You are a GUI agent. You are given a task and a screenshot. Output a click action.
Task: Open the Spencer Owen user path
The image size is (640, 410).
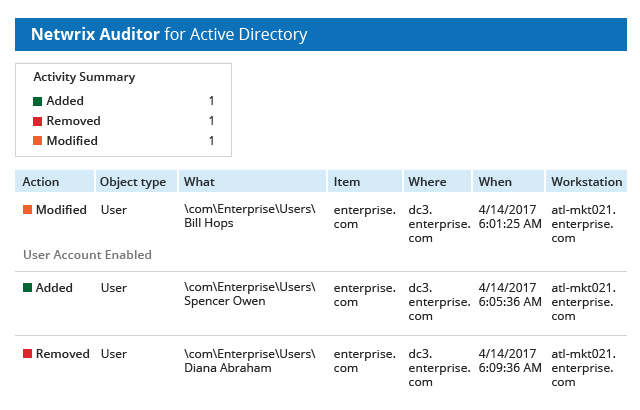click(x=250, y=294)
